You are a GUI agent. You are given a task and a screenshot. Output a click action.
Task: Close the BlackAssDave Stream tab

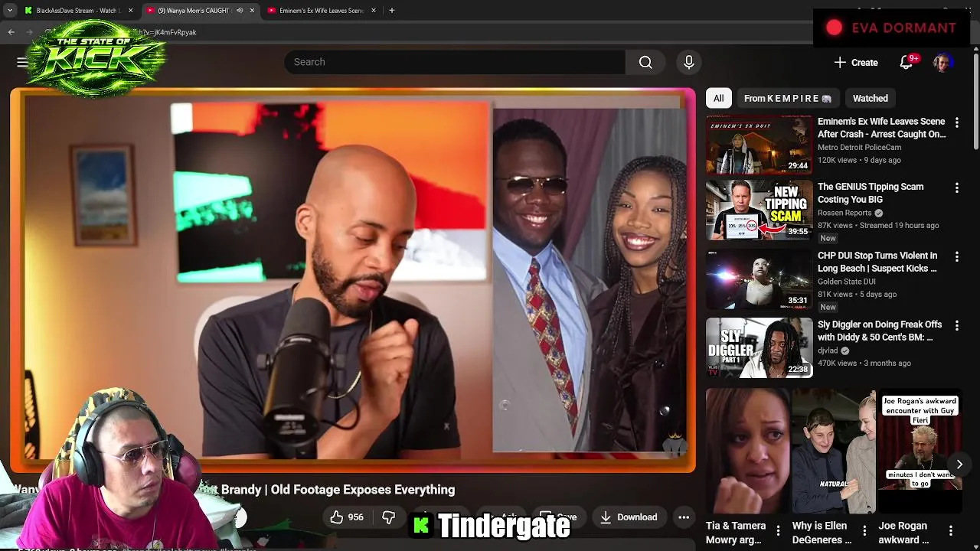pos(130,11)
